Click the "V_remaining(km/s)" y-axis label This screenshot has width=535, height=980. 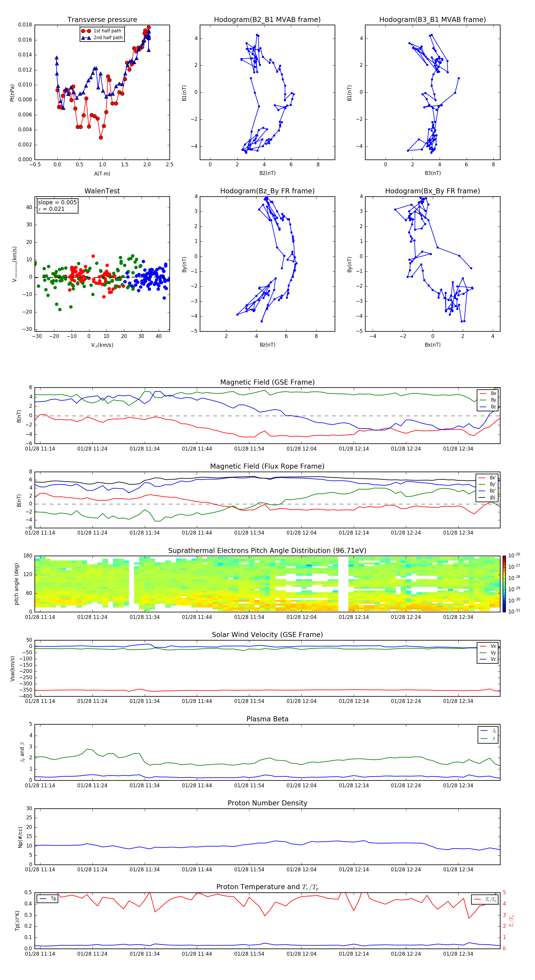15,264
